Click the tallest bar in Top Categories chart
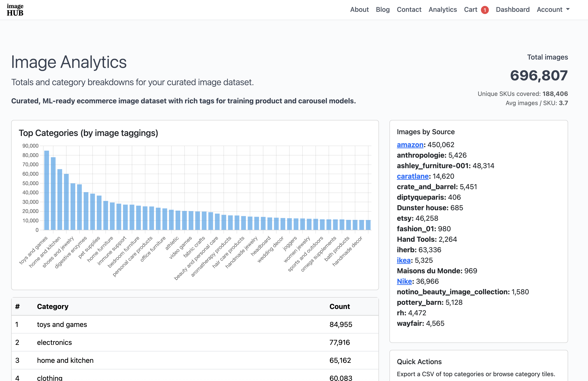This screenshot has width=588, height=381. pos(46,190)
